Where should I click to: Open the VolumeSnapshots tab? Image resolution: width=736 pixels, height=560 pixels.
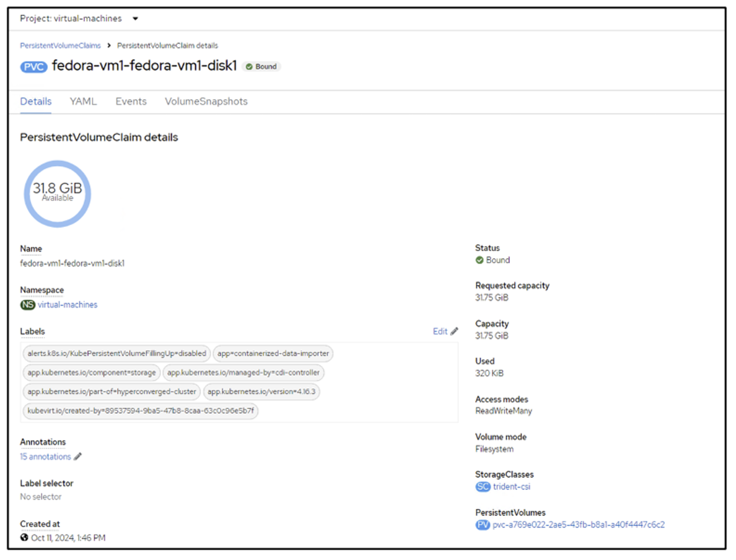click(206, 101)
